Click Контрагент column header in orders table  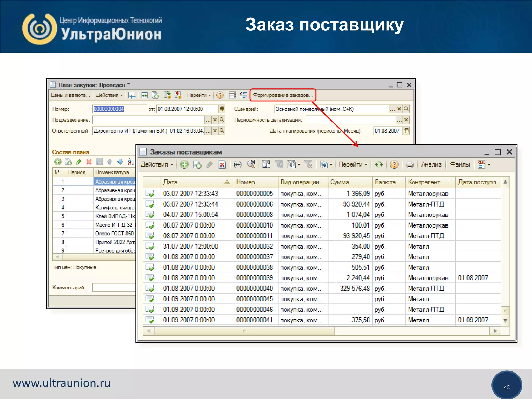coord(430,182)
